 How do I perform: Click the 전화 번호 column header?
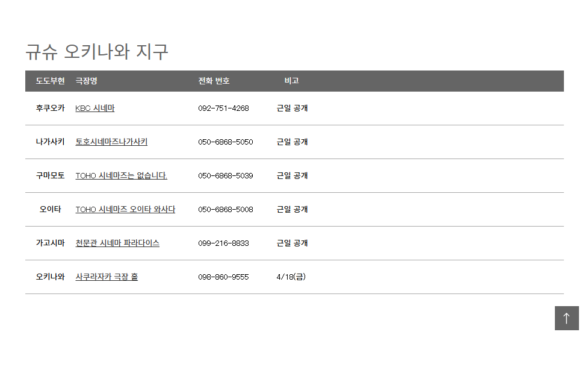click(x=214, y=81)
